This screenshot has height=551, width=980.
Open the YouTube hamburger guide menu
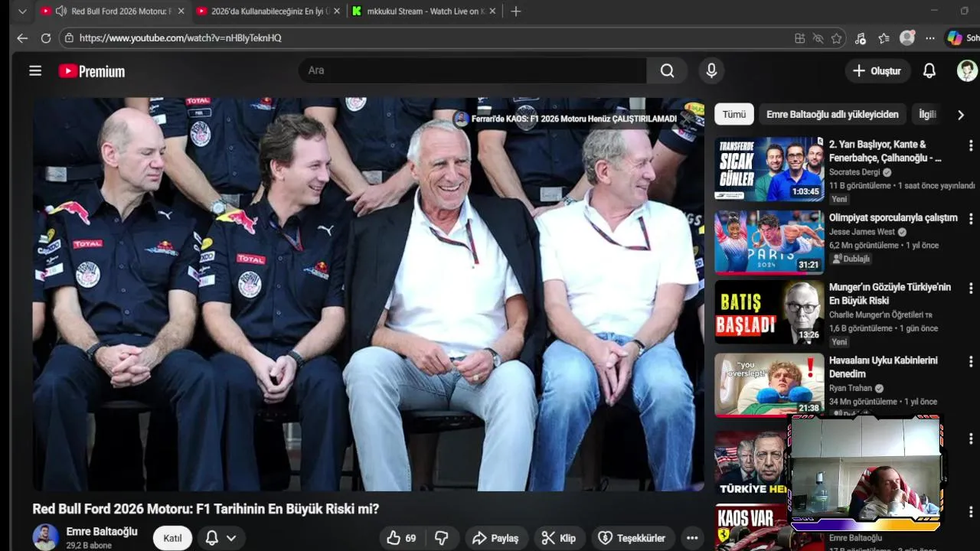[x=35, y=70]
